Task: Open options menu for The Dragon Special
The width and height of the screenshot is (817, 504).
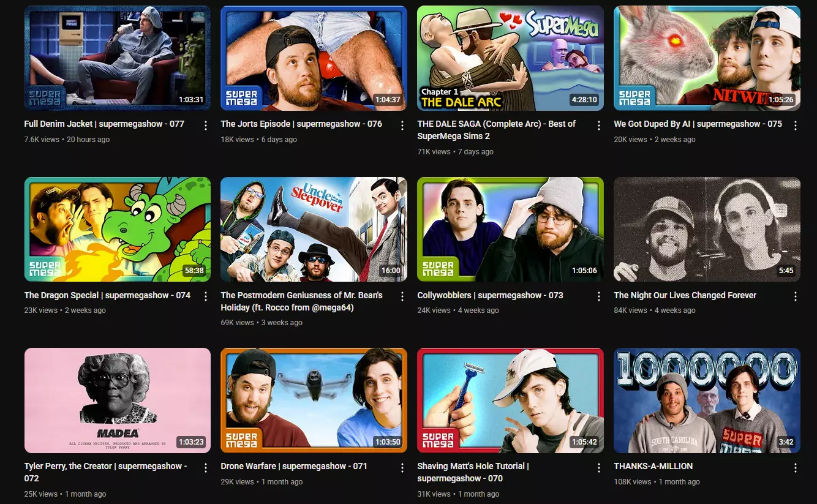Action: [x=206, y=296]
